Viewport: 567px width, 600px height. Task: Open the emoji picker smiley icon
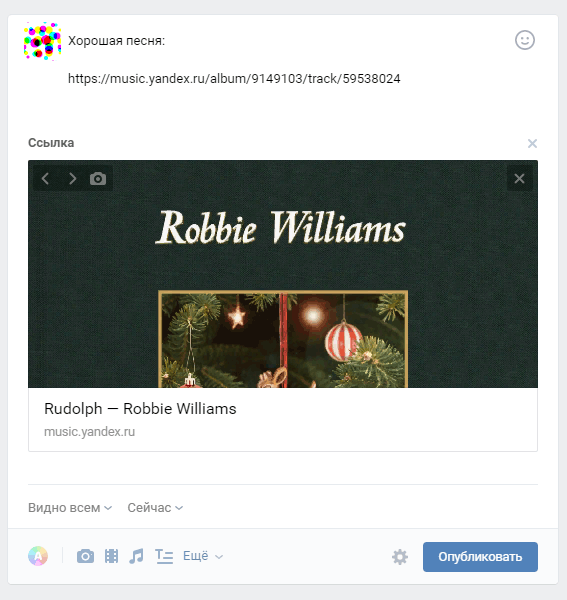point(525,40)
